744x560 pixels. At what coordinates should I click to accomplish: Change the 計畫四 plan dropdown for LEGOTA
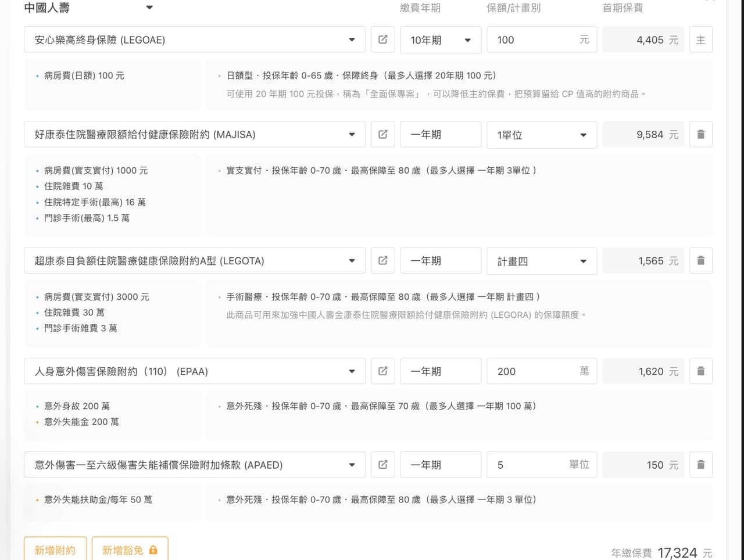click(x=541, y=261)
